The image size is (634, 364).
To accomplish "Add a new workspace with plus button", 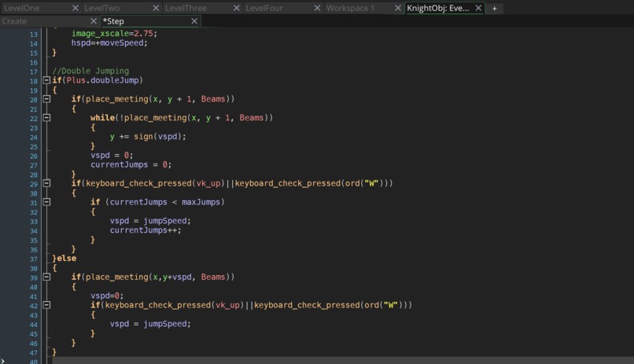I will (x=494, y=9).
